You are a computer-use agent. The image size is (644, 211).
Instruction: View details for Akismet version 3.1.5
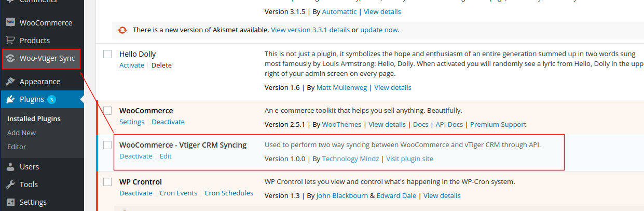pyautogui.click(x=382, y=11)
